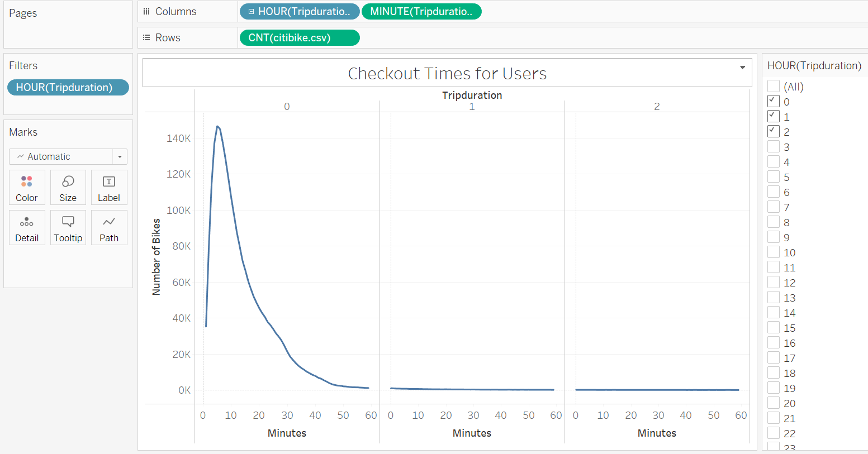Image resolution: width=868 pixels, height=454 pixels.
Task: Click the Columns shelf grid icon
Action: 146,11
